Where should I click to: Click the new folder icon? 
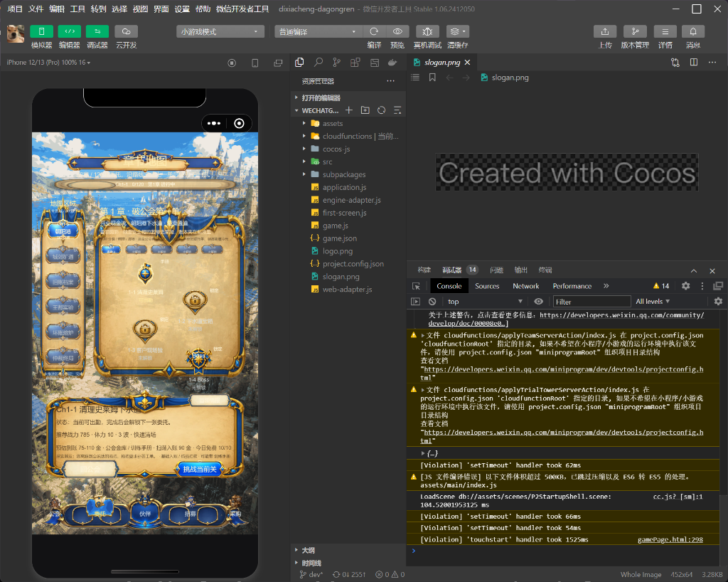click(365, 110)
